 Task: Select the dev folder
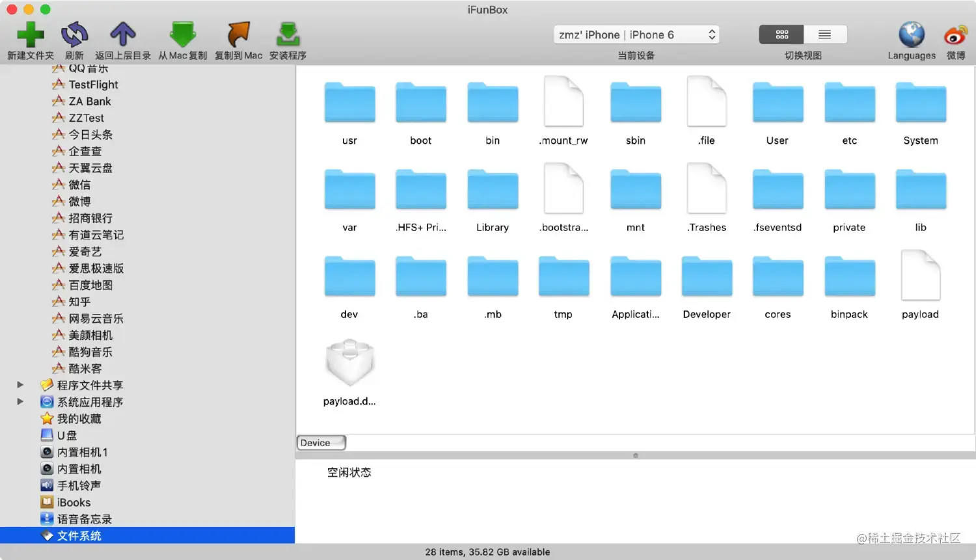pyautogui.click(x=349, y=276)
